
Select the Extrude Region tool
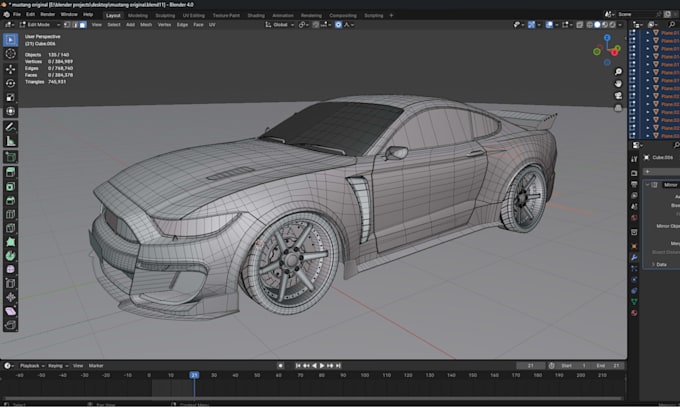10,172
